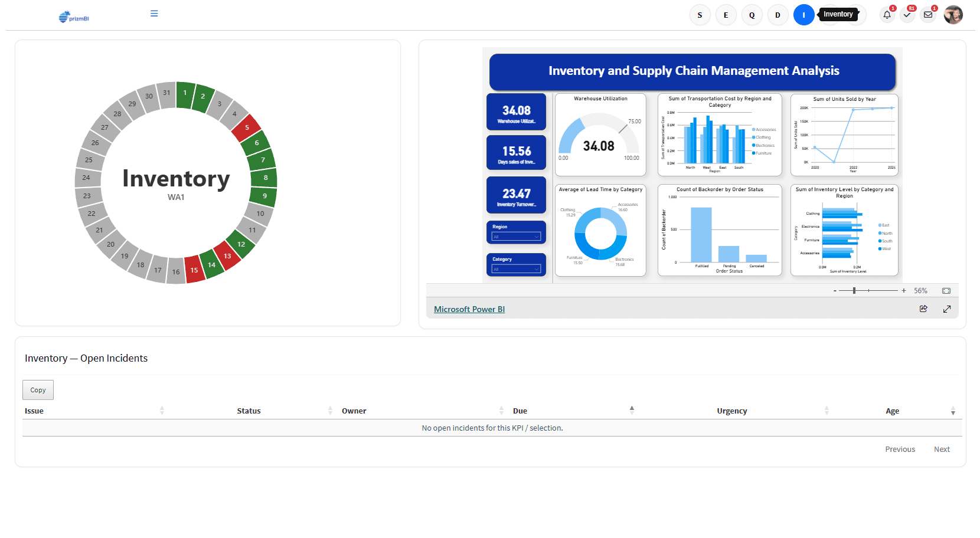
Task: Open the notifications bell
Action: [x=887, y=15]
